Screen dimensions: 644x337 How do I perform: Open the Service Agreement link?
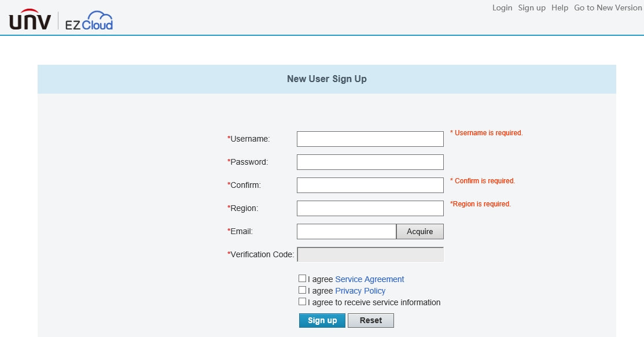tap(369, 279)
